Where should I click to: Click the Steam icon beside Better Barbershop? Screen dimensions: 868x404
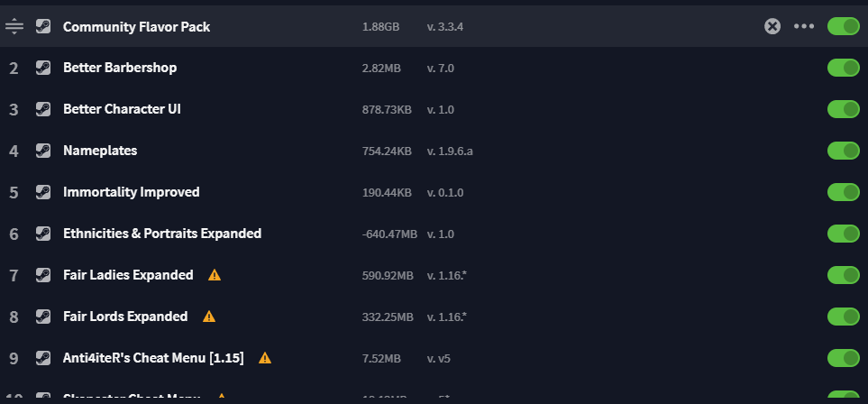pyautogui.click(x=43, y=68)
